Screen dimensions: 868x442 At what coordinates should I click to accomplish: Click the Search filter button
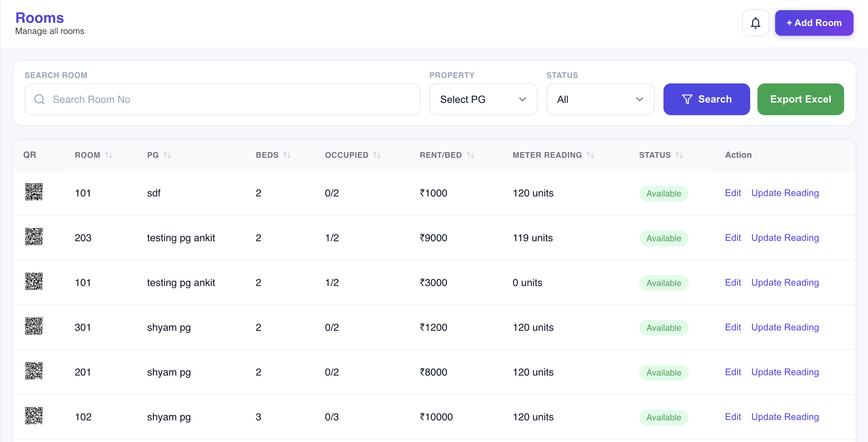coord(706,99)
